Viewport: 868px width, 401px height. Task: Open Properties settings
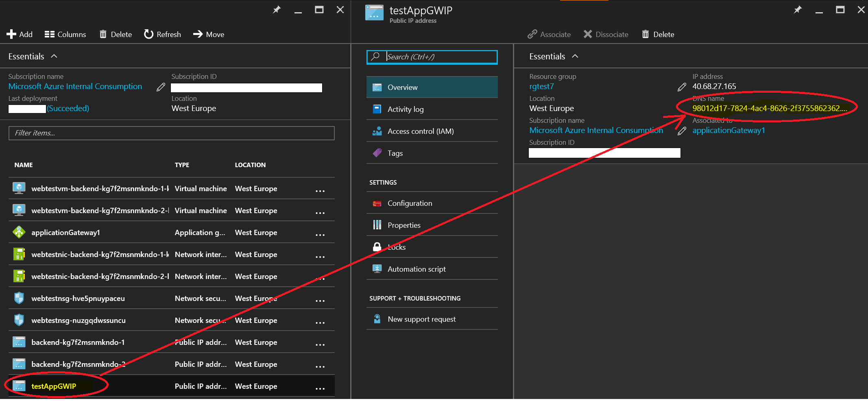432,225
